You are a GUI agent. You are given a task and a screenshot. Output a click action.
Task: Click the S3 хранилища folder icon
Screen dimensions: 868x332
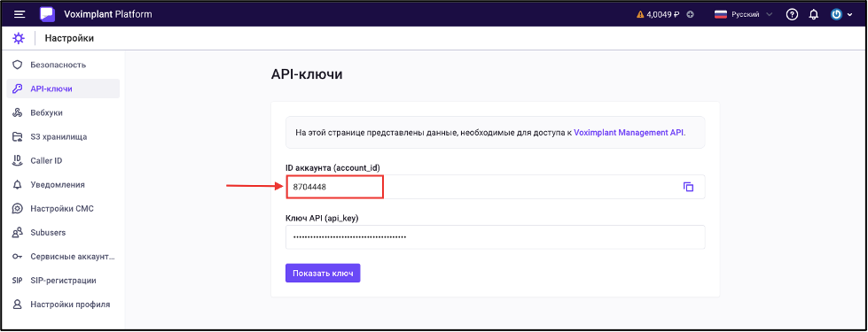(17, 136)
